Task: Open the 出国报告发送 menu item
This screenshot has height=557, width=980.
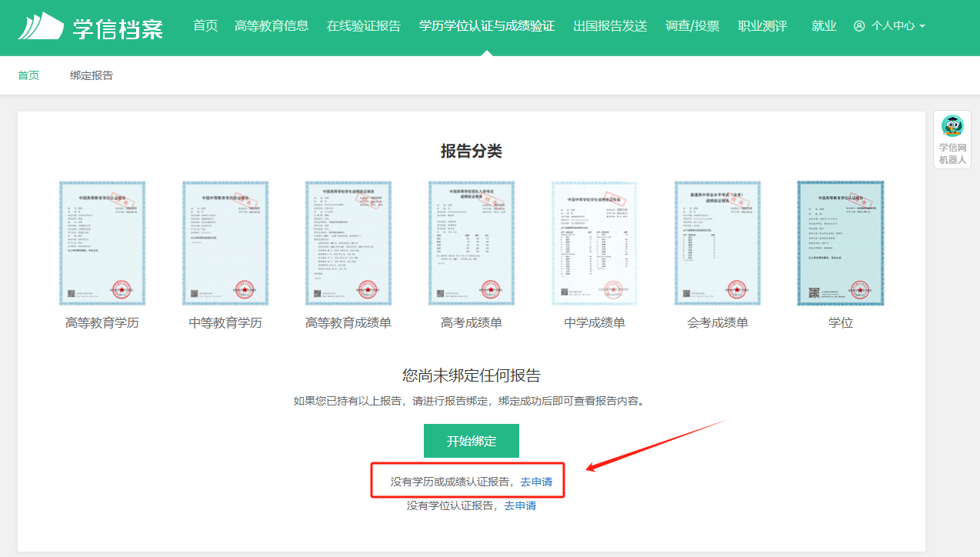Action: tap(610, 26)
